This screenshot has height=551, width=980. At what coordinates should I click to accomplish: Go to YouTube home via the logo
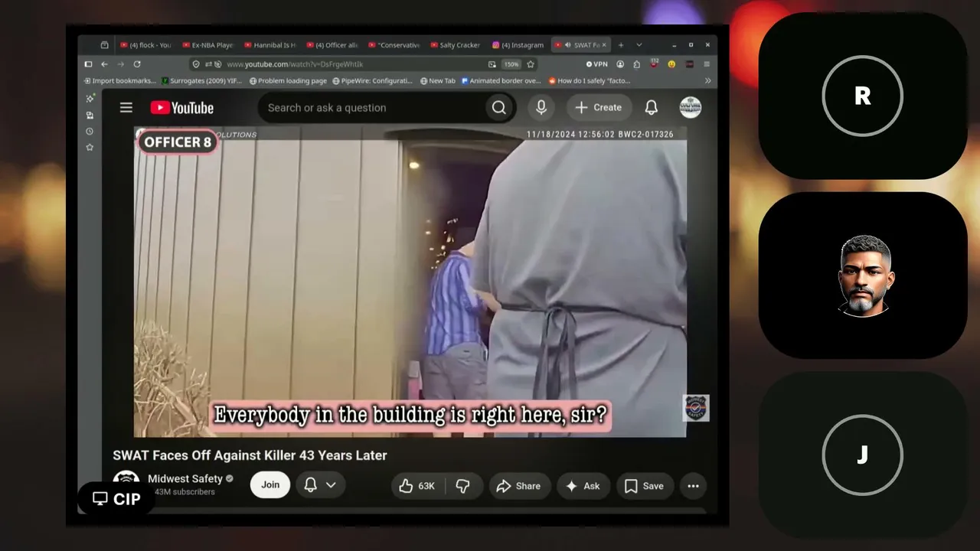click(182, 108)
